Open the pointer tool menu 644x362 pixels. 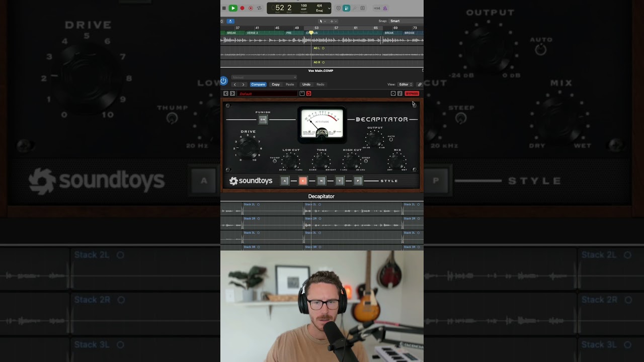coord(322,21)
